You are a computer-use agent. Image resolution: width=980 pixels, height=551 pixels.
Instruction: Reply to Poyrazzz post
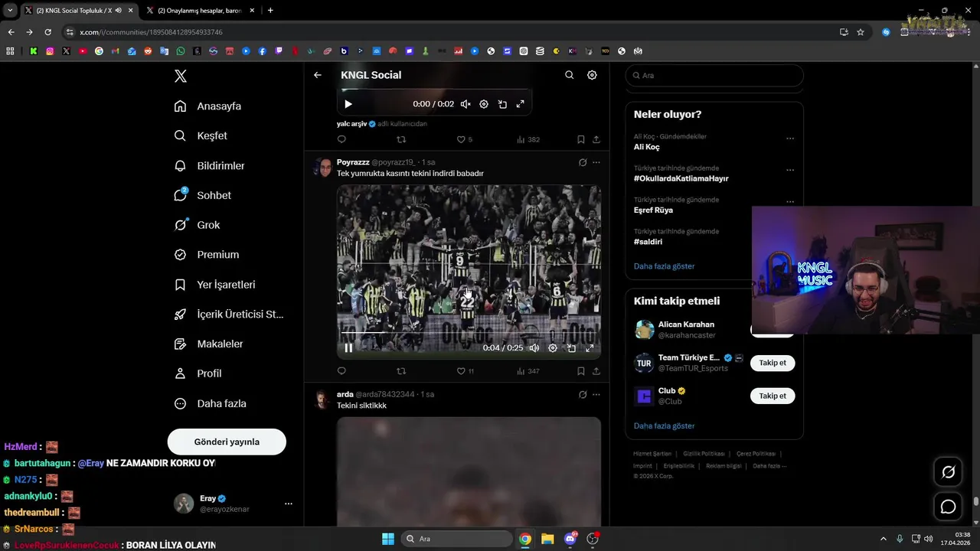(x=341, y=371)
